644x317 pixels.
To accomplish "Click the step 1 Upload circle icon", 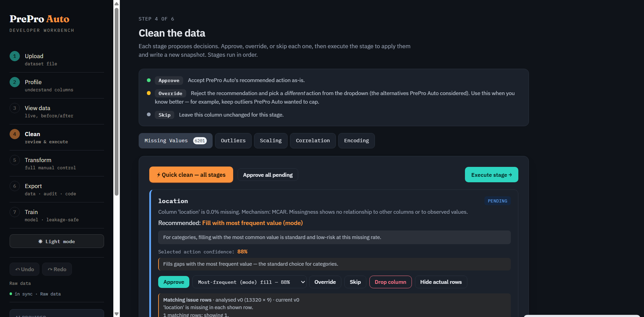I will [x=15, y=56].
